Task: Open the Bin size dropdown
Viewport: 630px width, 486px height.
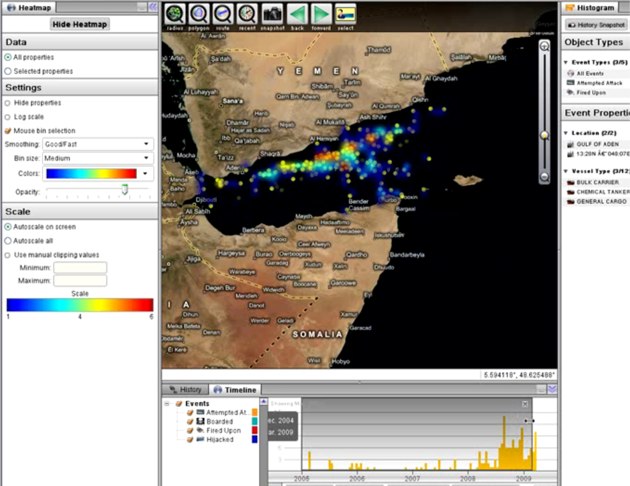Action: [x=98, y=158]
